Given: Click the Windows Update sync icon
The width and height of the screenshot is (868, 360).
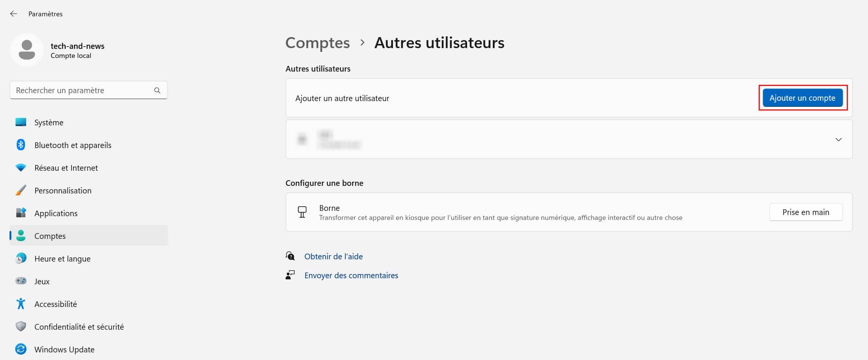Looking at the screenshot, I should 21,349.
